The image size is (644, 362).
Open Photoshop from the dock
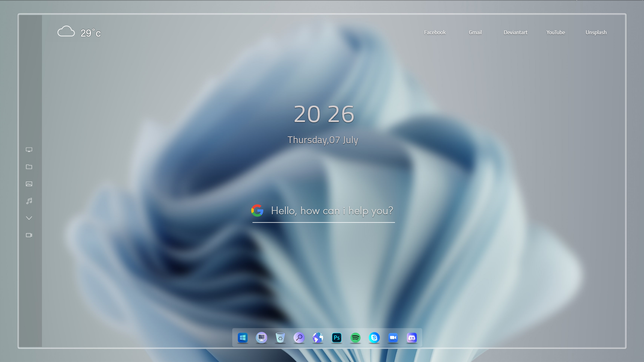point(337,338)
